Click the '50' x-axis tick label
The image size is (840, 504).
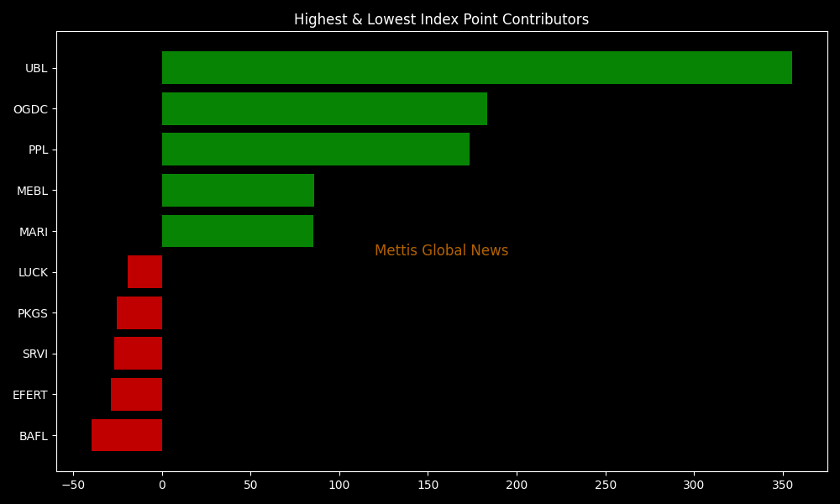(250, 486)
